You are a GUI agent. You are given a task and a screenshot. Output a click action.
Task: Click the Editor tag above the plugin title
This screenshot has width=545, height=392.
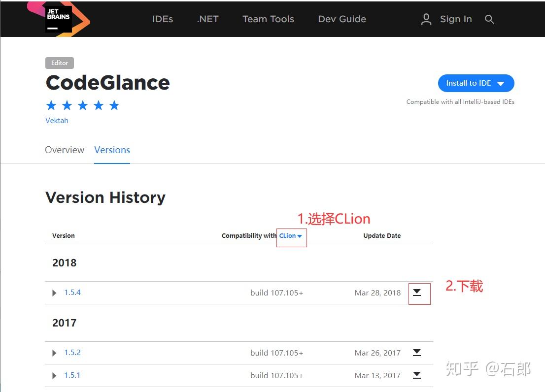[x=59, y=63]
